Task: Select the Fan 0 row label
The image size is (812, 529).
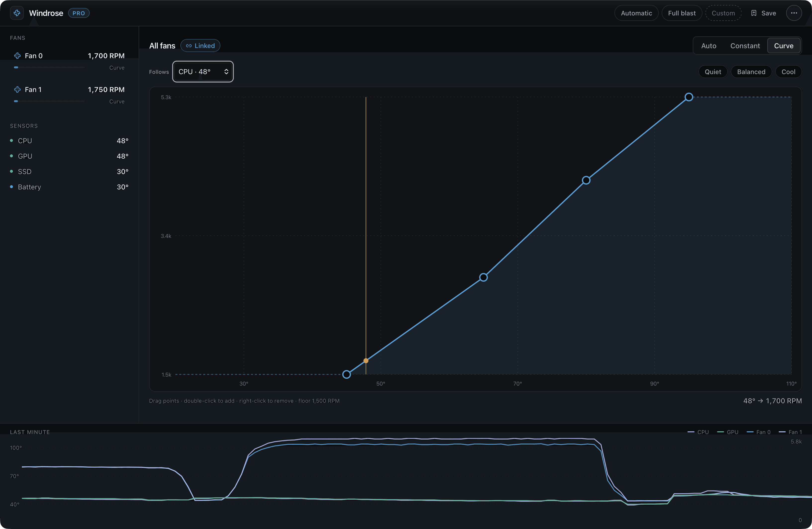Action: click(x=34, y=56)
